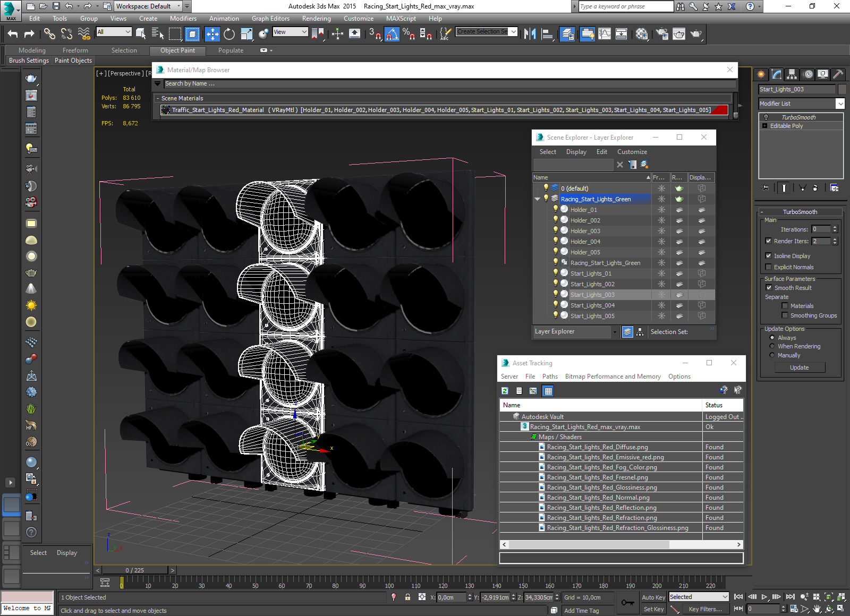
Task: Toggle Sort by Layer icon in Layer Explorer
Action: point(627,332)
